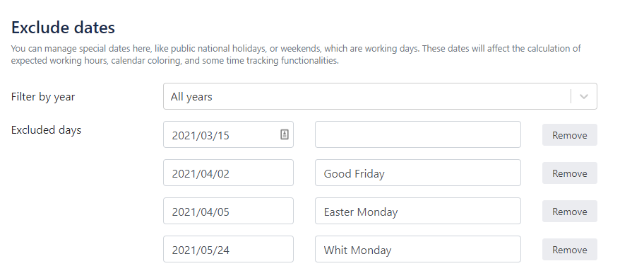
Task: Focus the empty description field for 2021/03/15
Action: tap(418, 134)
